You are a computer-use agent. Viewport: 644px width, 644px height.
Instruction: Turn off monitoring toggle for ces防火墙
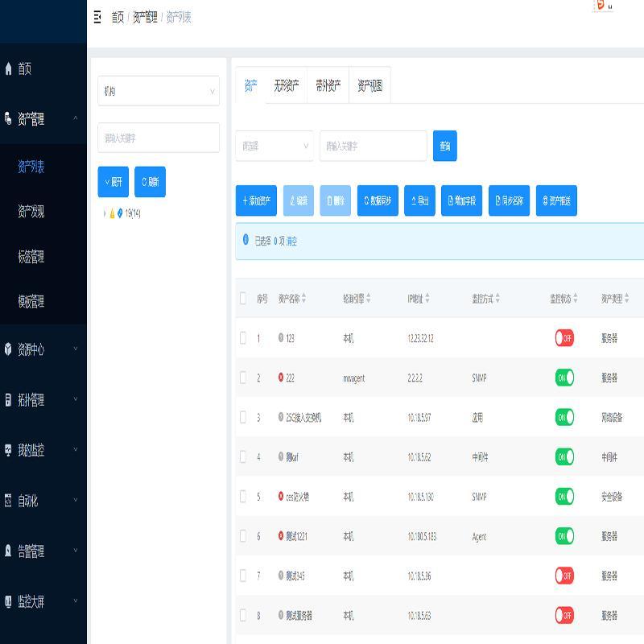[x=563, y=497]
